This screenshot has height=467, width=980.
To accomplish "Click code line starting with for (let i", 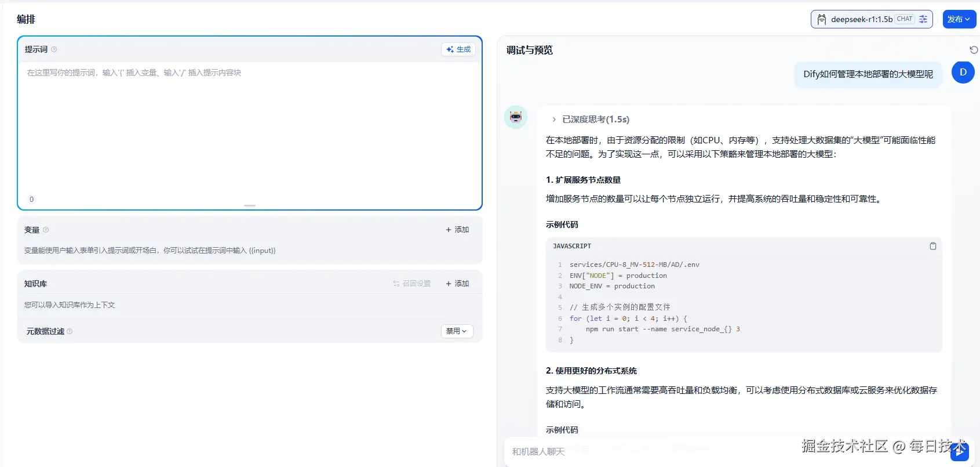I will coord(628,318).
